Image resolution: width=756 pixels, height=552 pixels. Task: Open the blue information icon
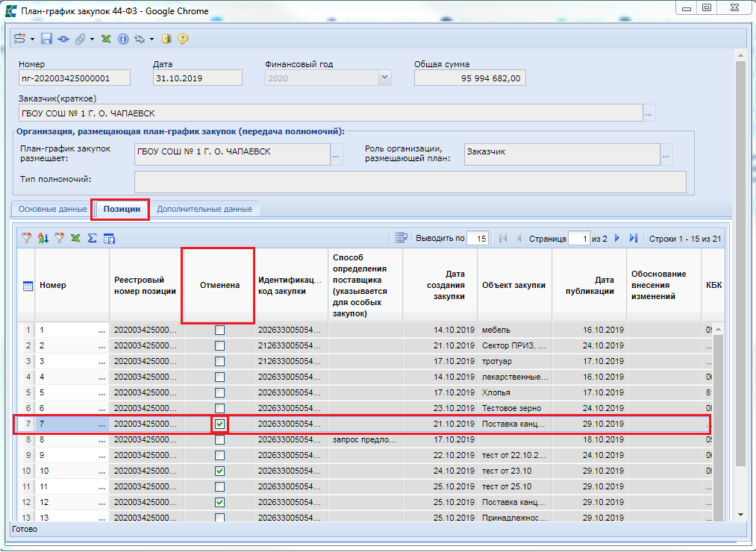(x=123, y=39)
